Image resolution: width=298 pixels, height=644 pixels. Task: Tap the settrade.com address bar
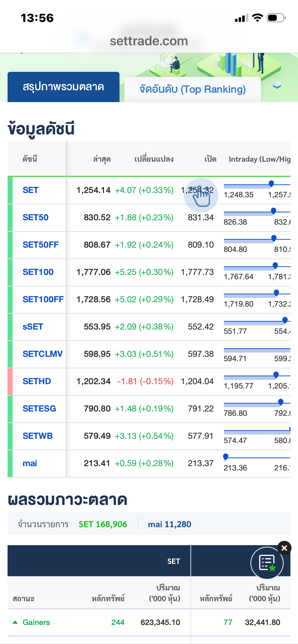pos(149,41)
